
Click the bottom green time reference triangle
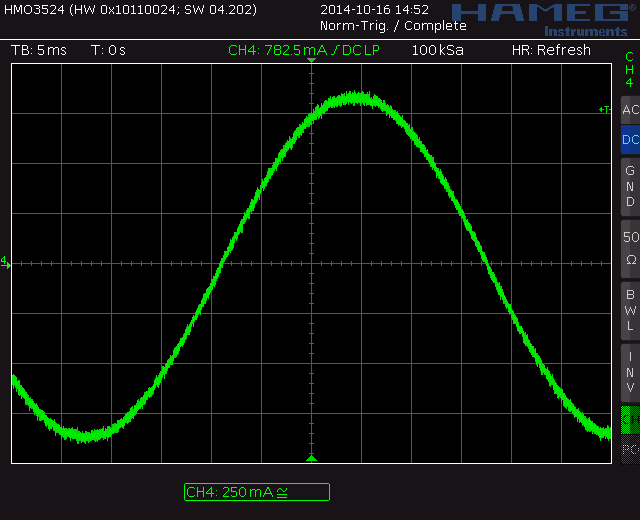point(311,458)
